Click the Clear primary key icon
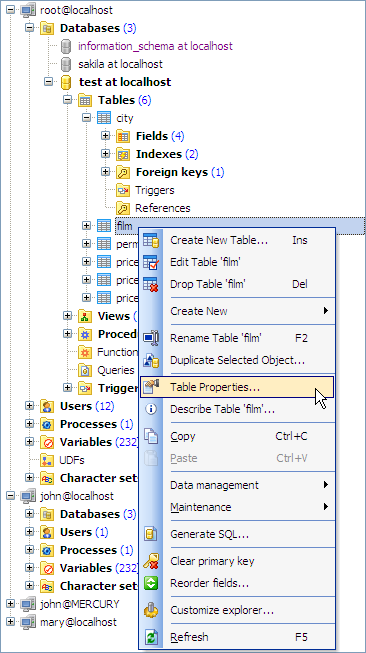 click(151, 561)
